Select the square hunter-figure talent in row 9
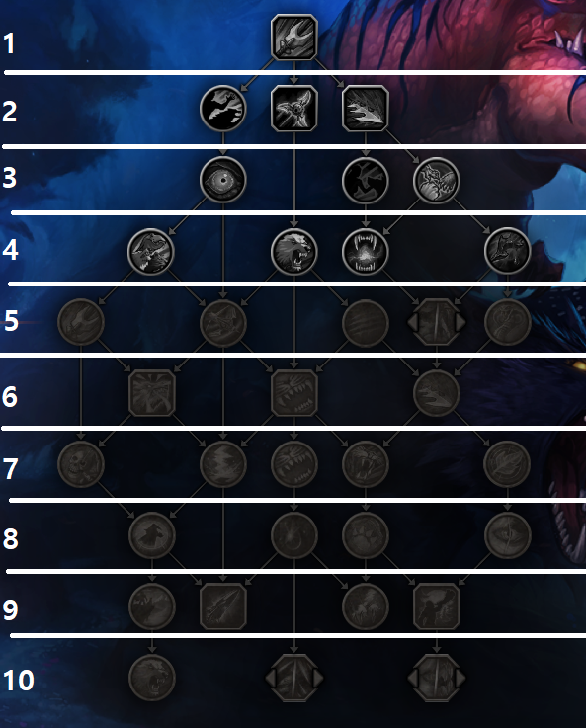This screenshot has height=728, width=586. (x=437, y=607)
